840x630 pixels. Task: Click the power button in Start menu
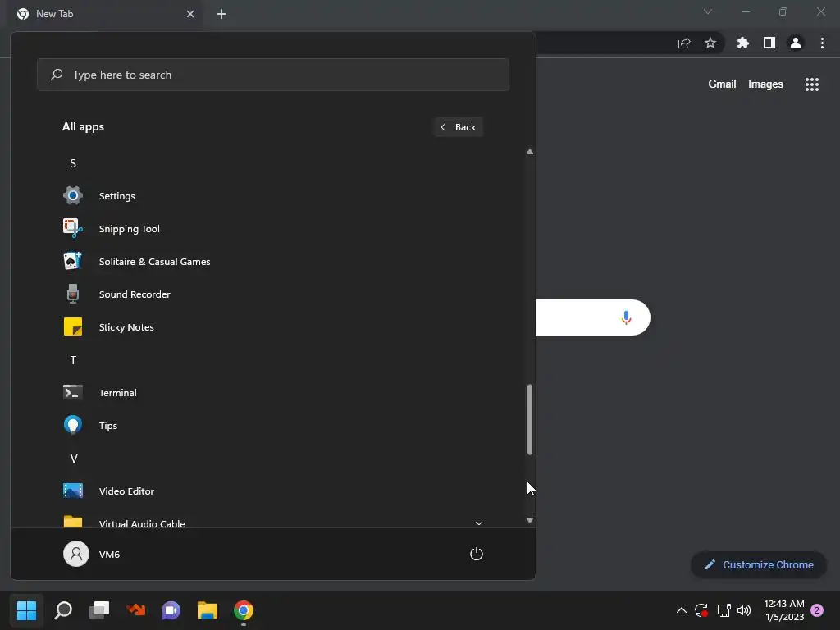tap(477, 554)
